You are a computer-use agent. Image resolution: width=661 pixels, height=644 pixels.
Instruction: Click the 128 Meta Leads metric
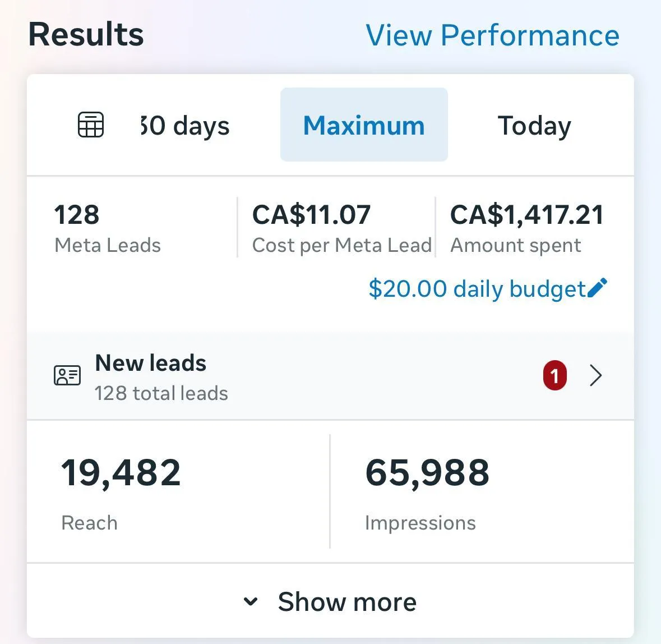point(77,215)
